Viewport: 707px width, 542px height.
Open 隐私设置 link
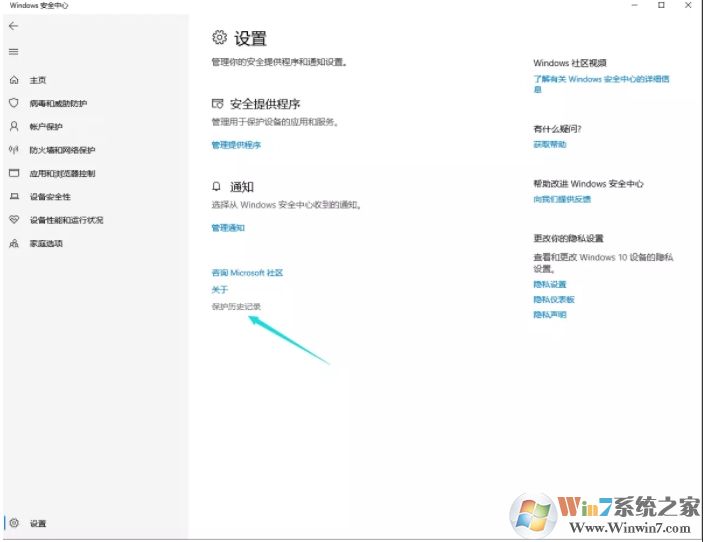(550, 284)
